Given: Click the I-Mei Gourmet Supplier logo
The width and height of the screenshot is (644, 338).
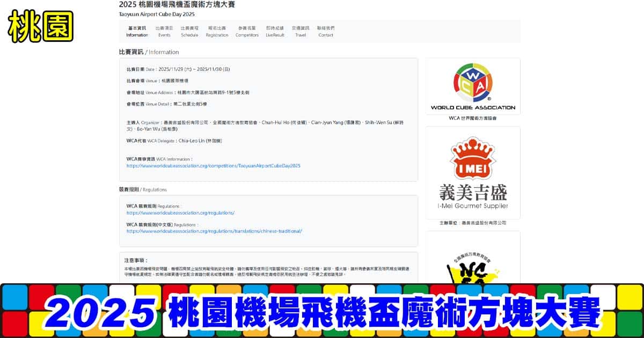Looking at the screenshot, I should coord(473,173).
